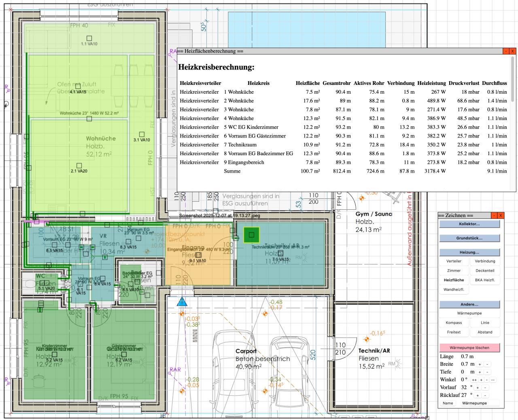
Task: Toggle the Verteiler drawing tool
Action: [454, 261]
